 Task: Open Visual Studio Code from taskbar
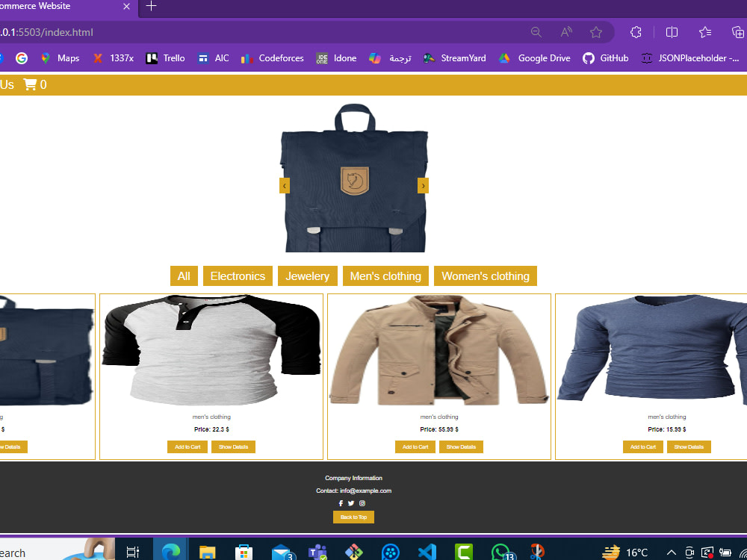tap(427, 553)
